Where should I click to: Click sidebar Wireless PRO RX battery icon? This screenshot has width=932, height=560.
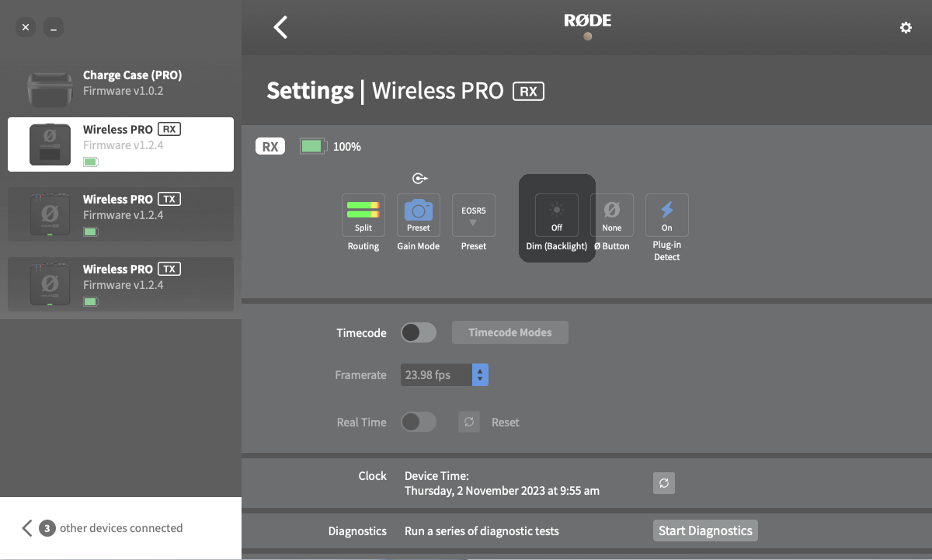pos(91,162)
